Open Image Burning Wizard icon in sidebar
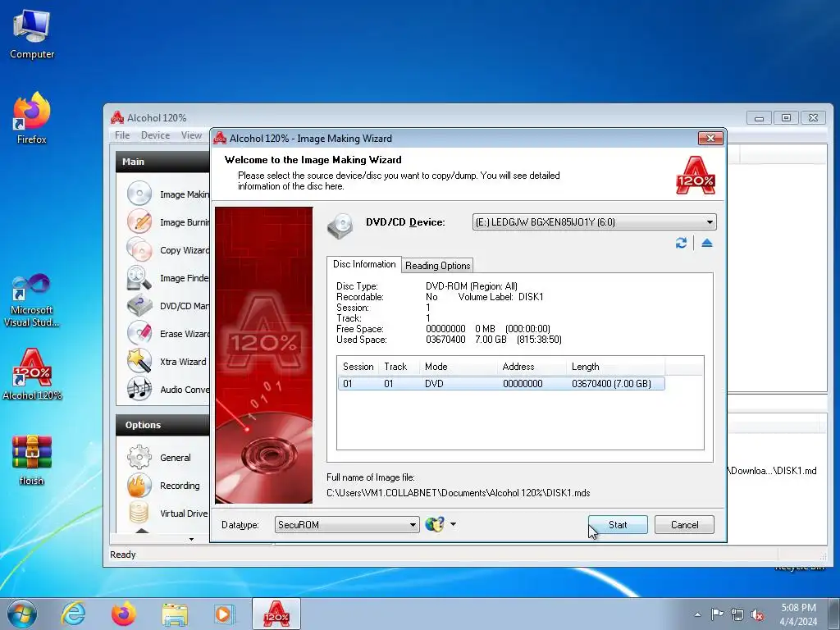 click(x=139, y=221)
